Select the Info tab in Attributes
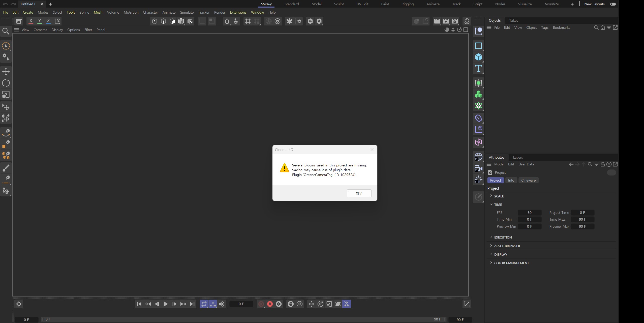This screenshot has width=644, height=323. (x=511, y=180)
